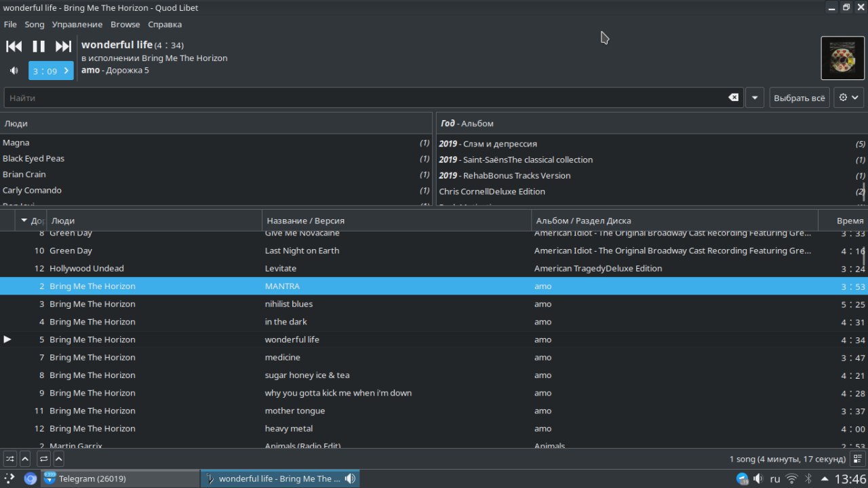Open the search history dropdown arrow

click(755, 98)
